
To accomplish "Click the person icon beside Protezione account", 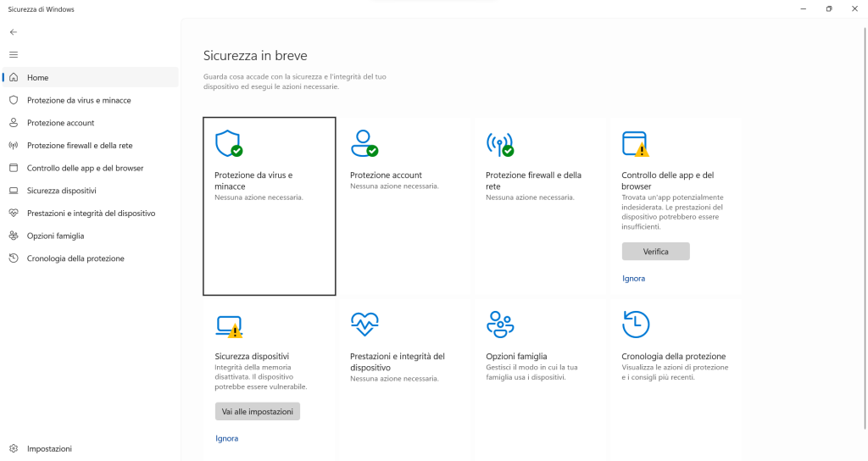I will tap(14, 123).
